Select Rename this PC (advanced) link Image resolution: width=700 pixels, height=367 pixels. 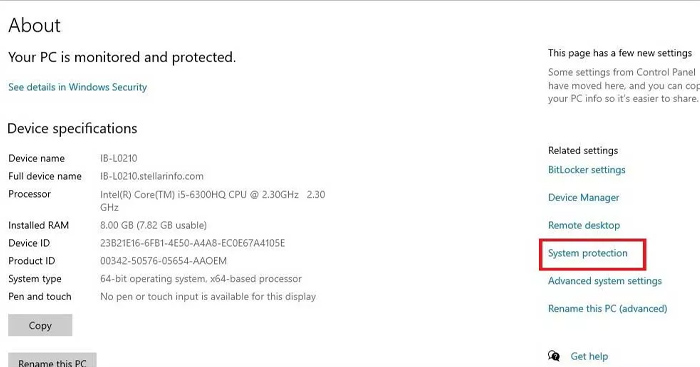point(608,309)
